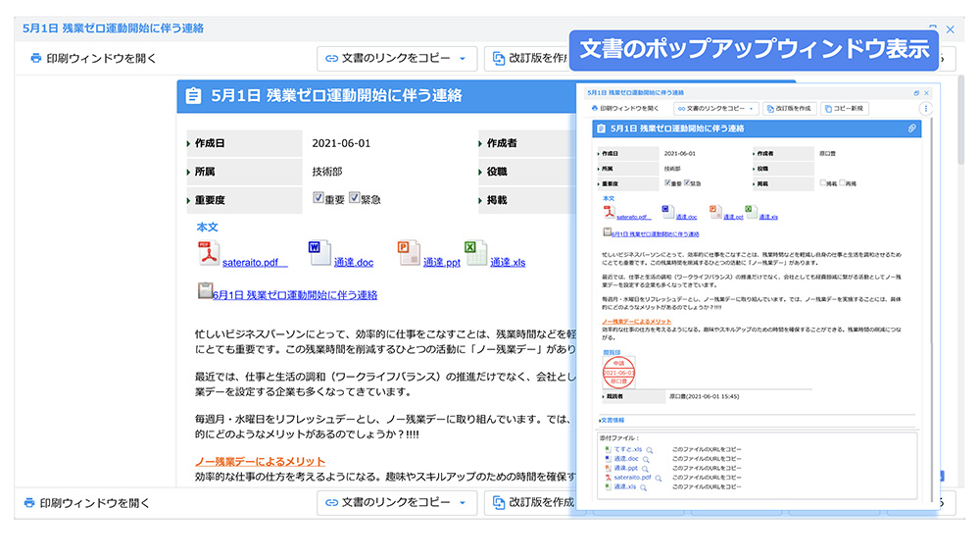Viewport: 980px width, 559px height.
Task: Copy the URL of attached 通達.xls
Action: (707, 487)
